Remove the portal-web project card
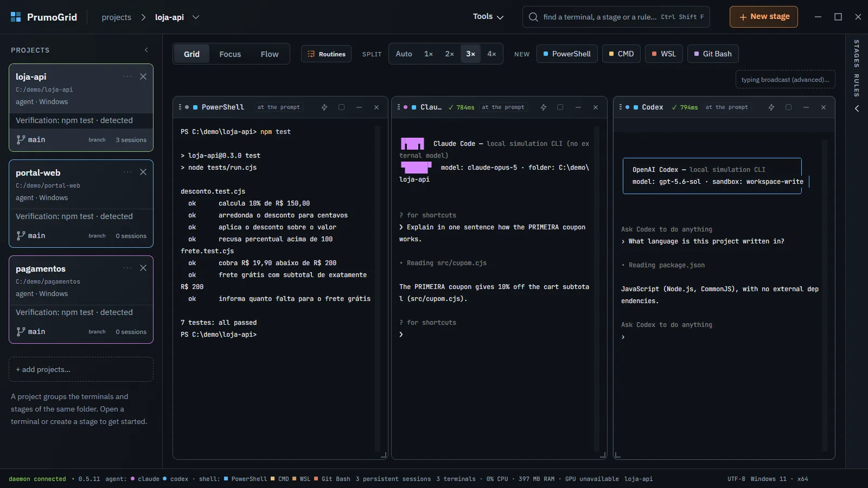868x488 pixels. (143, 172)
